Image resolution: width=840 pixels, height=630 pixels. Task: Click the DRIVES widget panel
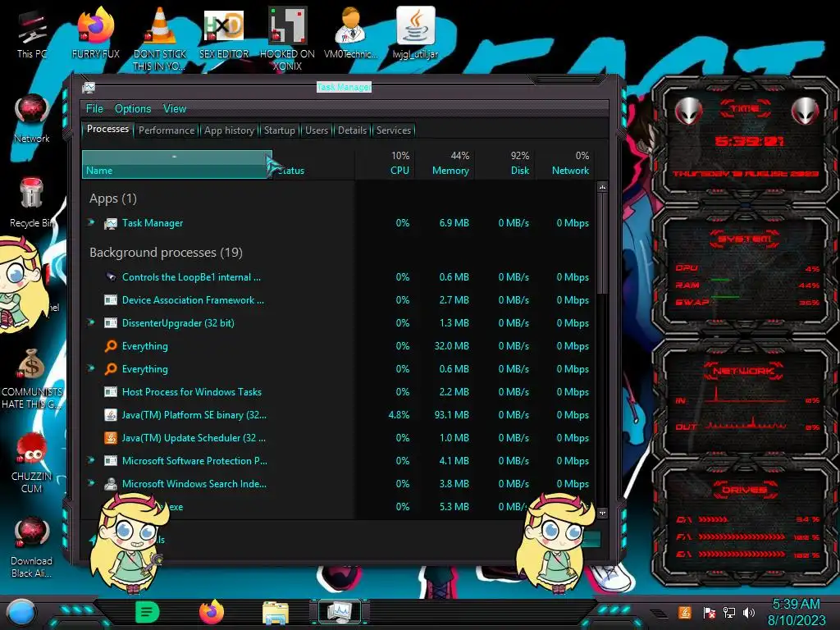[746, 521]
